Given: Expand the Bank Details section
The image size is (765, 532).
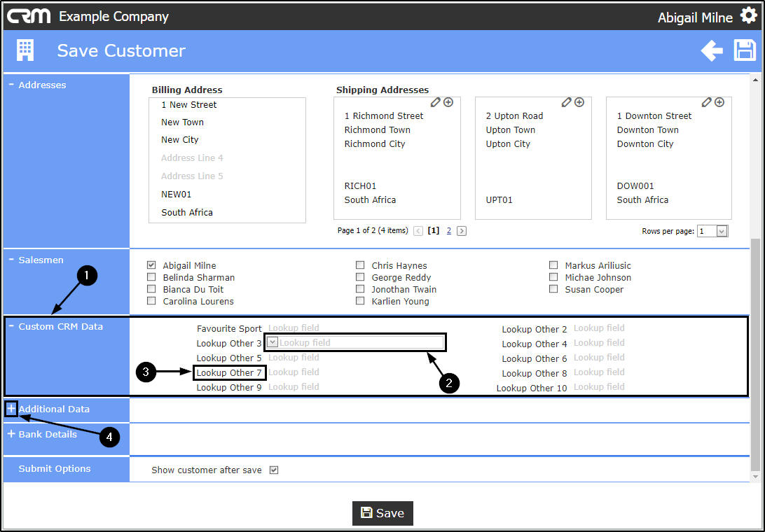Looking at the screenshot, I should (11, 433).
